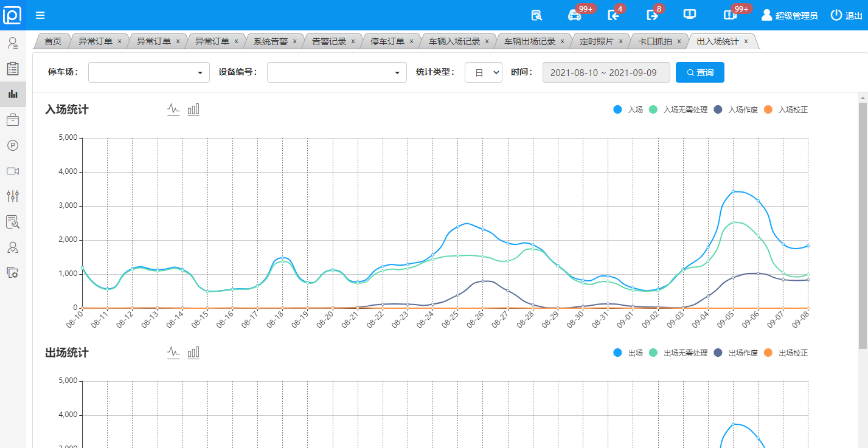
Task: Open the user role sidebar icon
Action: (x=13, y=247)
